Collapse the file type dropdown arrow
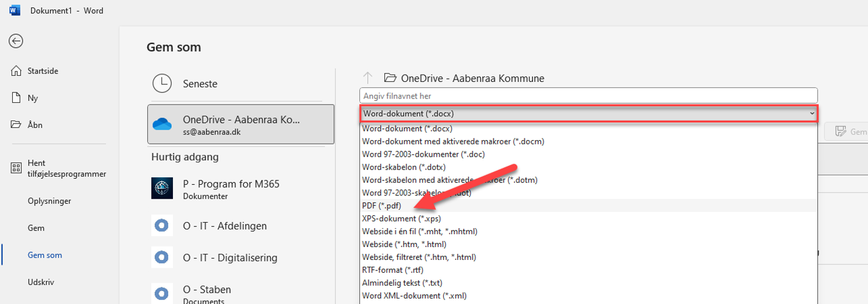 [812, 114]
